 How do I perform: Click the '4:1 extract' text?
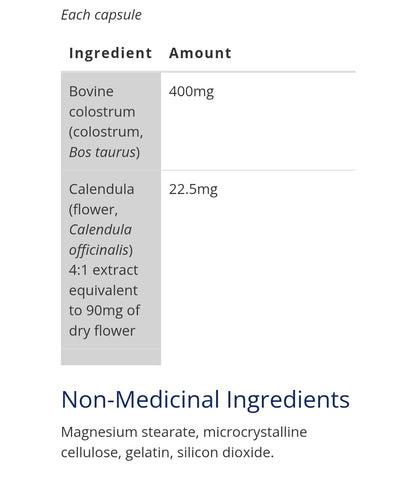[x=103, y=270]
